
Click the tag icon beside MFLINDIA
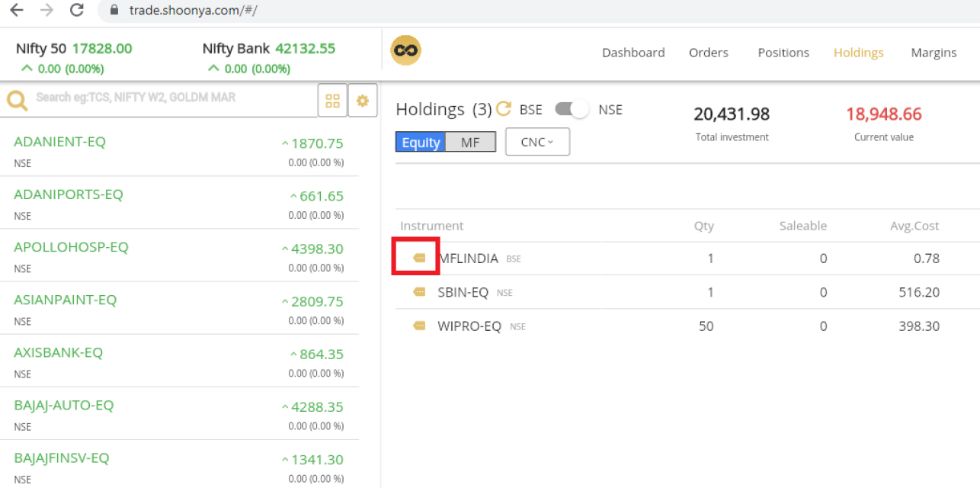(x=419, y=258)
